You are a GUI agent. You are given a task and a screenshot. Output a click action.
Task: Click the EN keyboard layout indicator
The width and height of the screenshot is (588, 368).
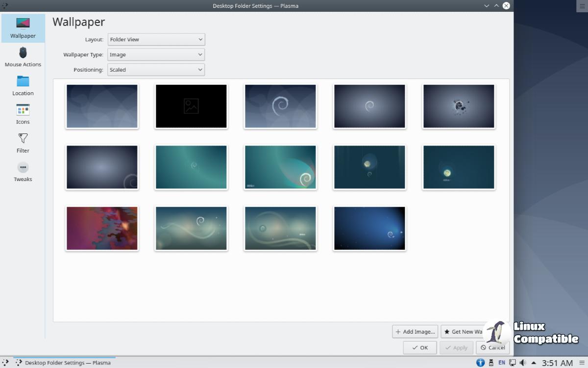coord(502,363)
